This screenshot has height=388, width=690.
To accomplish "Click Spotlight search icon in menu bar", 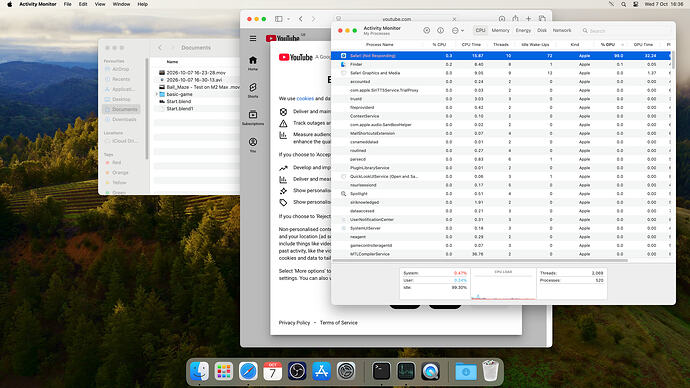I will click(x=624, y=4).
